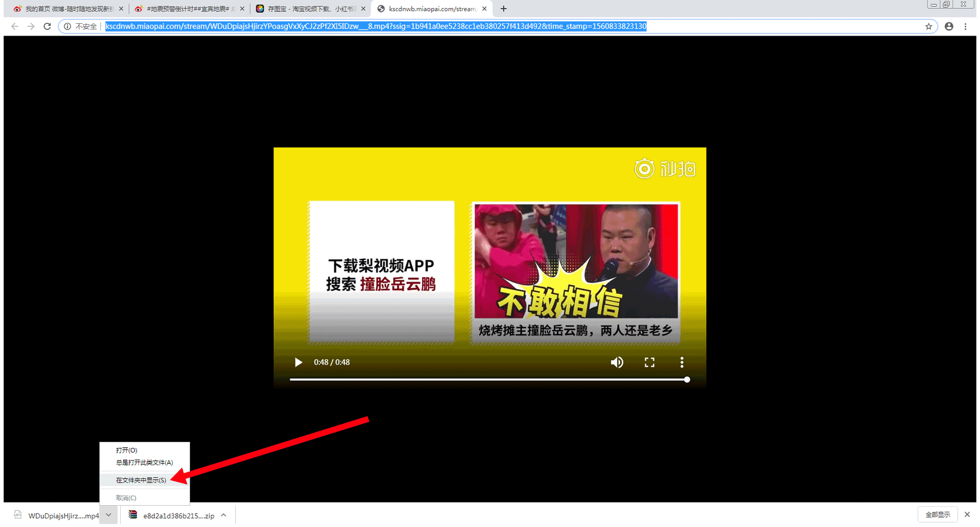Reload the current page

(x=47, y=26)
